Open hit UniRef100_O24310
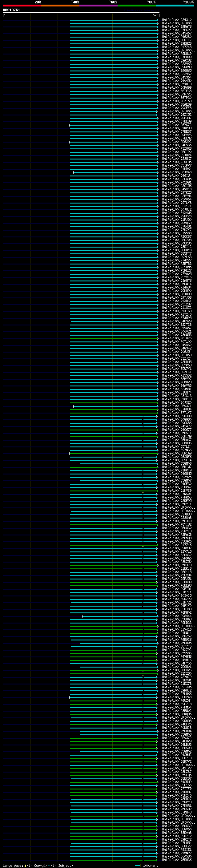The width and height of the screenshot is (197, 868). pos(177,20)
